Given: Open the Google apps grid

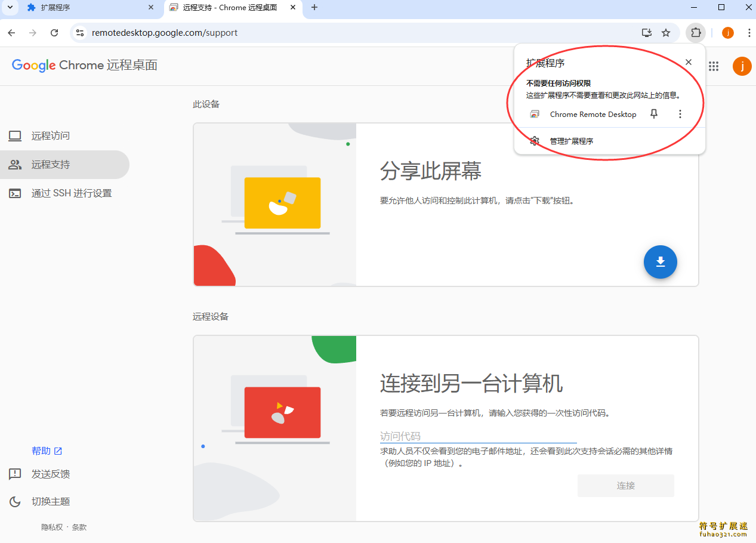Looking at the screenshot, I should pyautogui.click(x=714, y=66).
